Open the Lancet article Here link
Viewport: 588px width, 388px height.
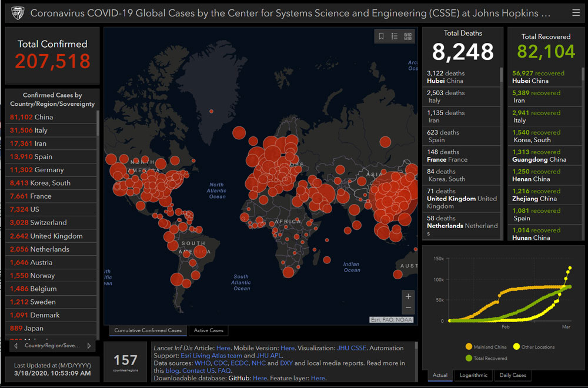(223, 348)
